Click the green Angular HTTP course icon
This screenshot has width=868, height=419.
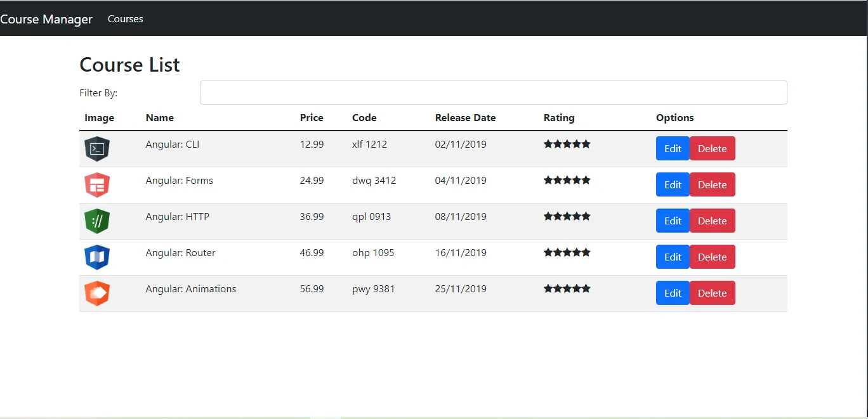pyautogui.click(x=97, y=221)
